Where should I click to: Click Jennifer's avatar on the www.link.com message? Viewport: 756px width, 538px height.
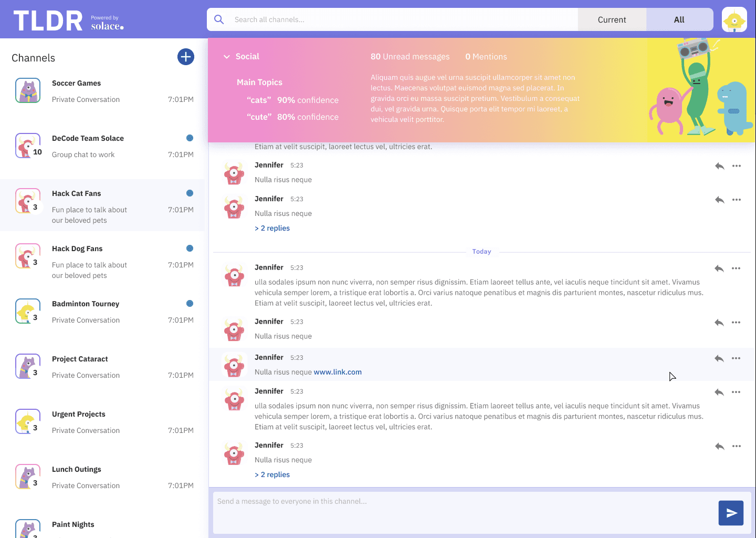pos(234,365)
